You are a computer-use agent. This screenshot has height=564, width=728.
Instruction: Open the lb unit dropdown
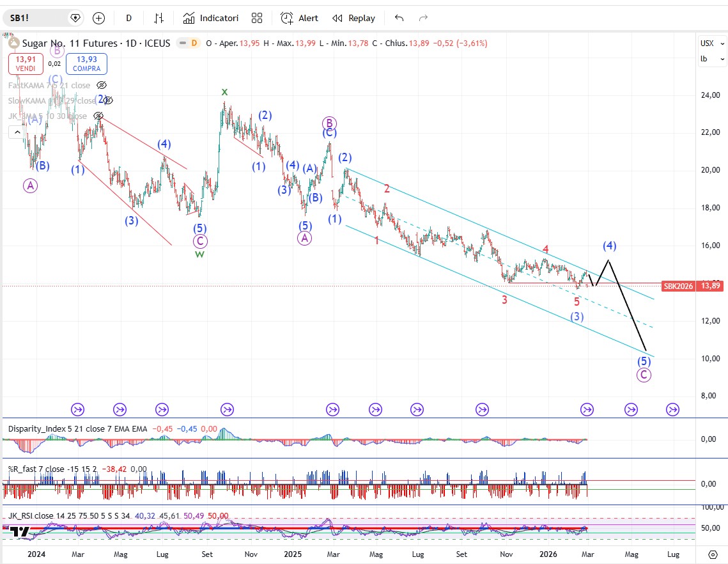712,59
